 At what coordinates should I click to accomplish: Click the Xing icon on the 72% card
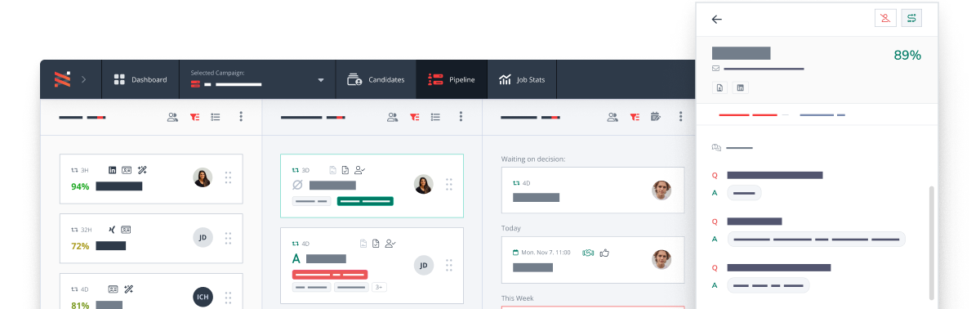[112, 230]
